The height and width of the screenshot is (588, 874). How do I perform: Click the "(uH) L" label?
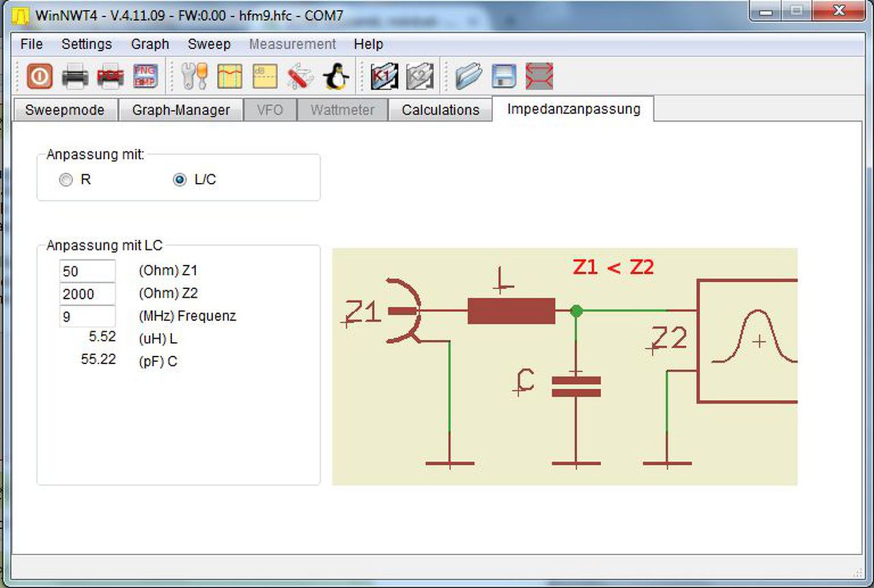point(158,339)
